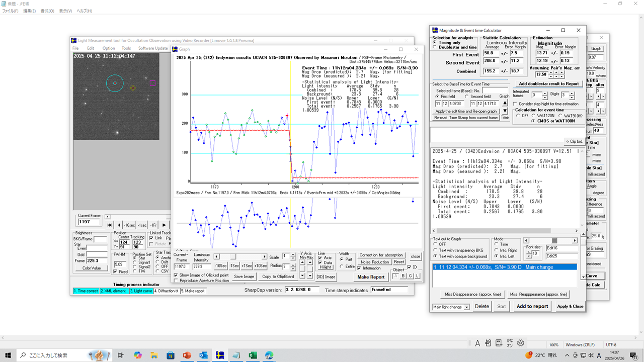Open the Tools menu in Limovie

point(126,48)
